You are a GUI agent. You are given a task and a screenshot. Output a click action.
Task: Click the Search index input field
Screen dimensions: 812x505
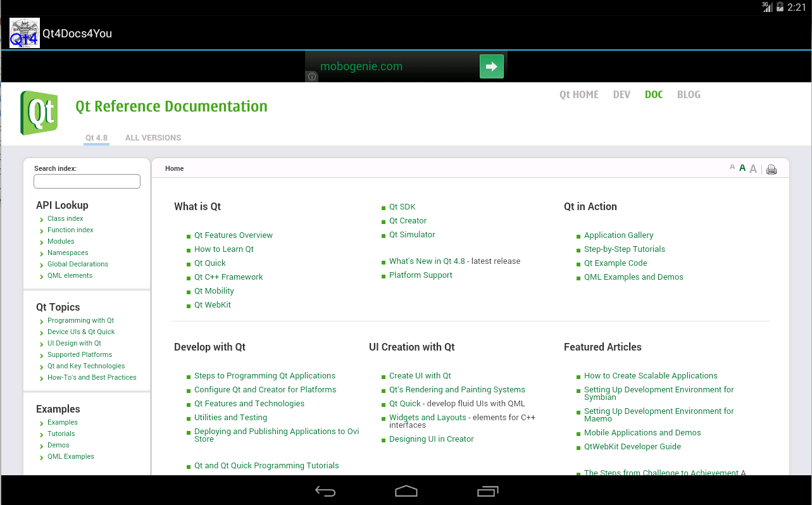(x=87, y=181)
